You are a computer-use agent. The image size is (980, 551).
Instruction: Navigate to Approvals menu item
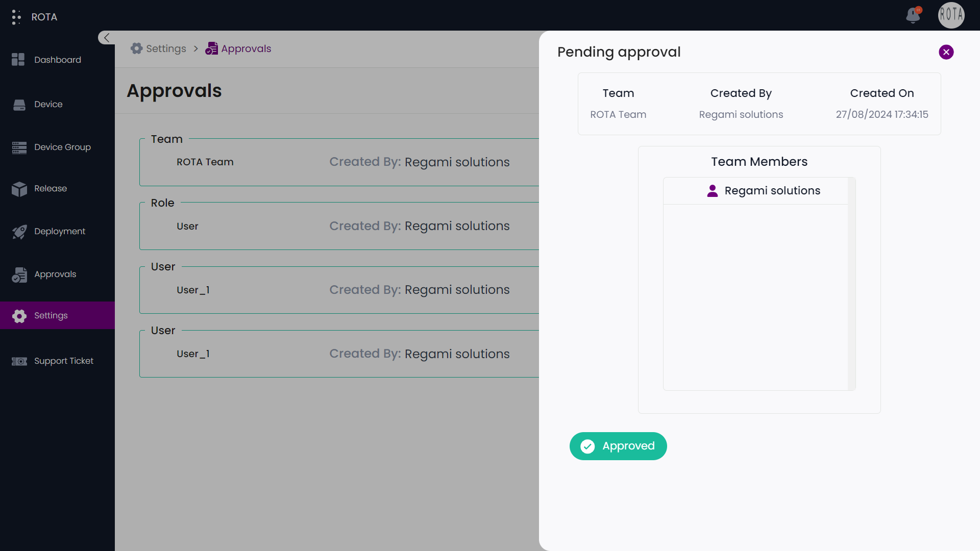tap(55, 273)
